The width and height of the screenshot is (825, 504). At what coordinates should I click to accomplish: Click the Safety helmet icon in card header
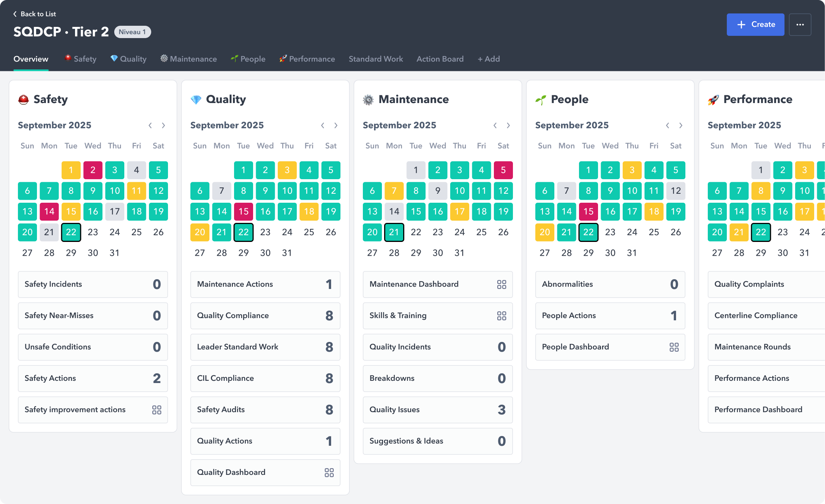tap(24, 100)
